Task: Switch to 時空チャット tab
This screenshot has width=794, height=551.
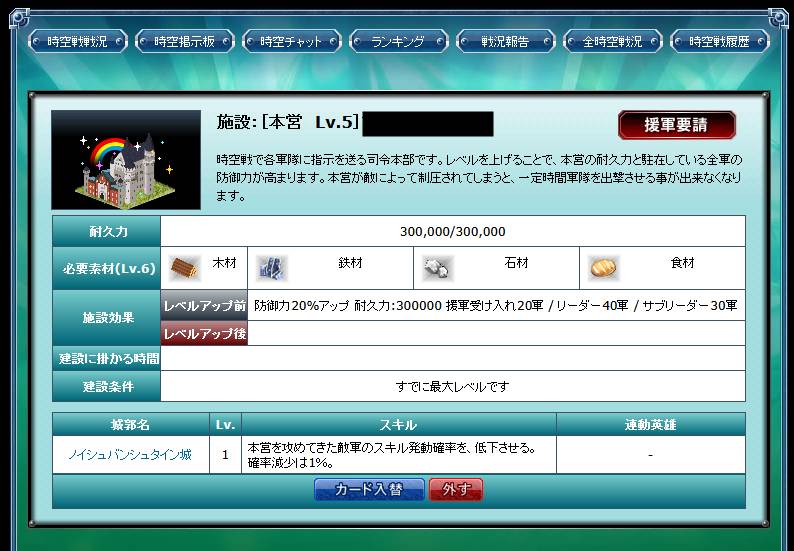Action: click(292, 42)
